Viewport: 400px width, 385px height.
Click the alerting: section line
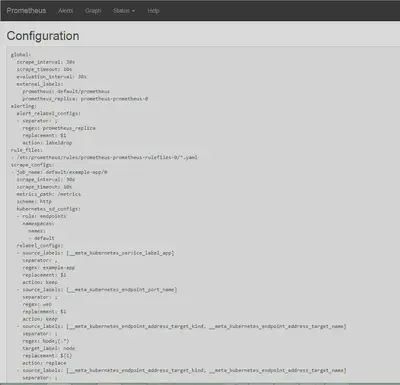tap(24, 106)
